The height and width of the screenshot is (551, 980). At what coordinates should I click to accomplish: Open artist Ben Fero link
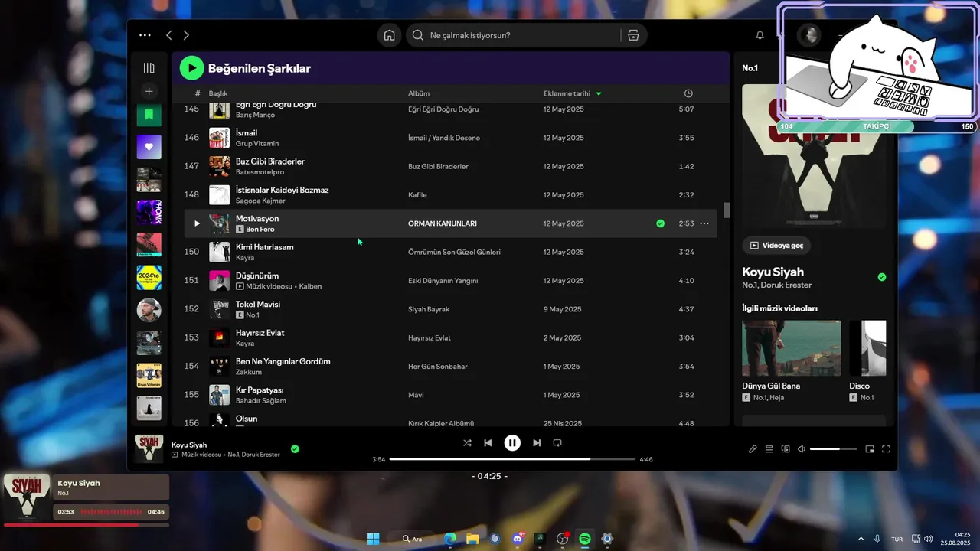pos(260,230)
